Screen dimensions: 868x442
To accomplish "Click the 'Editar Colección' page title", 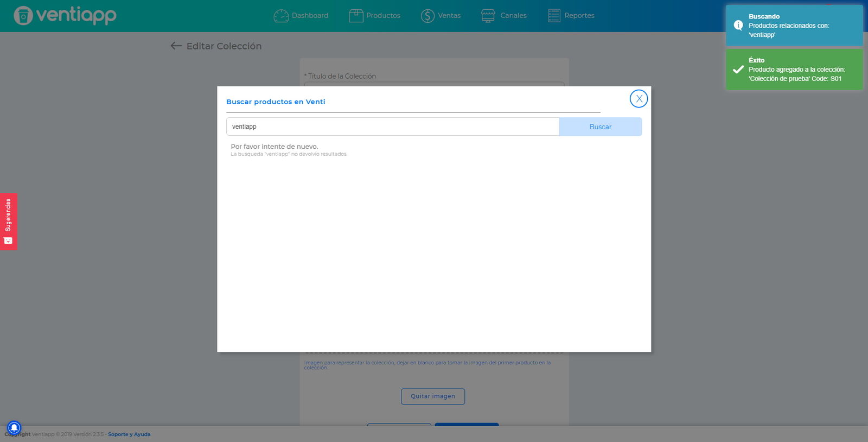I will point(224,46).
